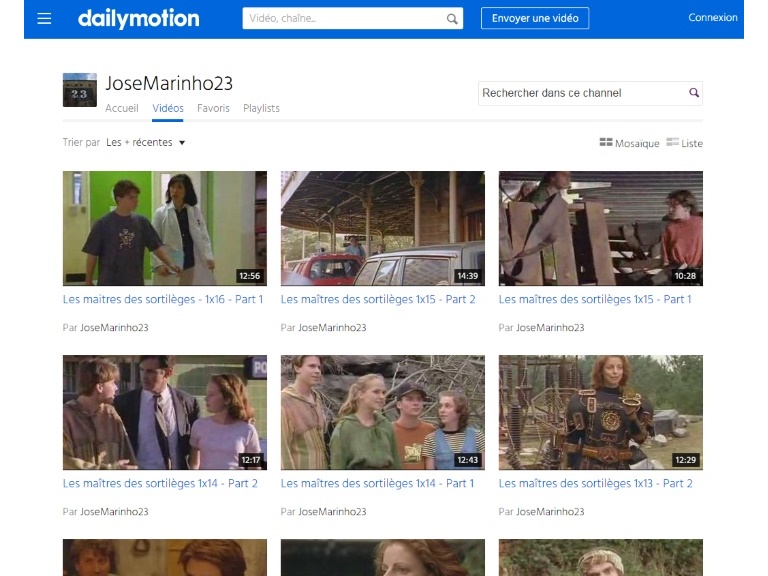Click title 'Les maîtres des sortilèges 1x13 - Part 2'
Image resolution: width=768 pixels, height=576 pixels.
pyautogui.click(x=596, y=483)
